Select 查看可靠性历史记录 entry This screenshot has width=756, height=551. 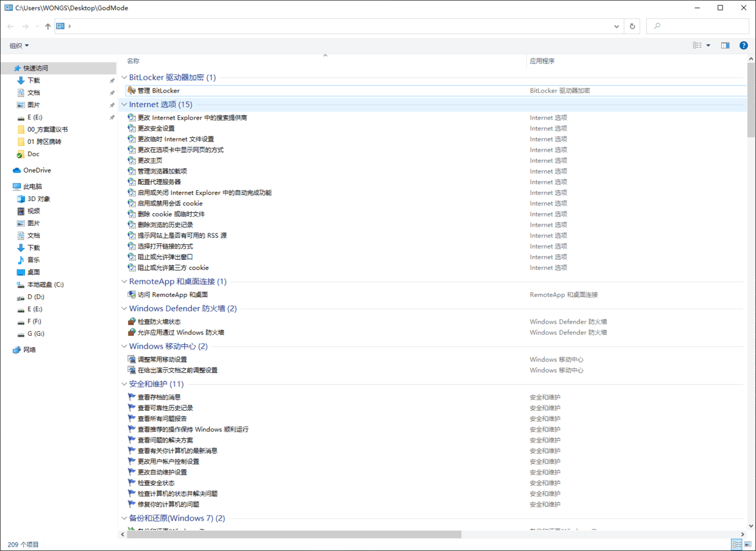(x=165, y=408)
